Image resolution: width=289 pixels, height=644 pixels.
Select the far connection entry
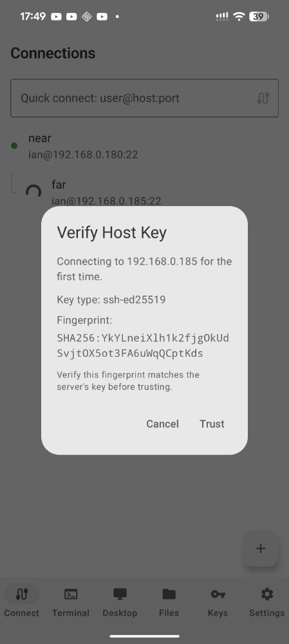pyautogui.click(x=144, y=192)
